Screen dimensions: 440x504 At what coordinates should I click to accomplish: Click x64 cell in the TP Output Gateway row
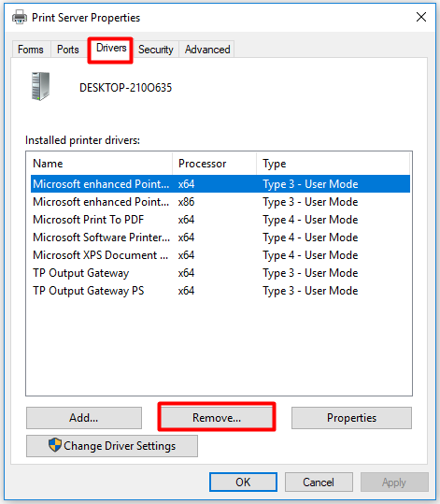(x=186, y=273)
